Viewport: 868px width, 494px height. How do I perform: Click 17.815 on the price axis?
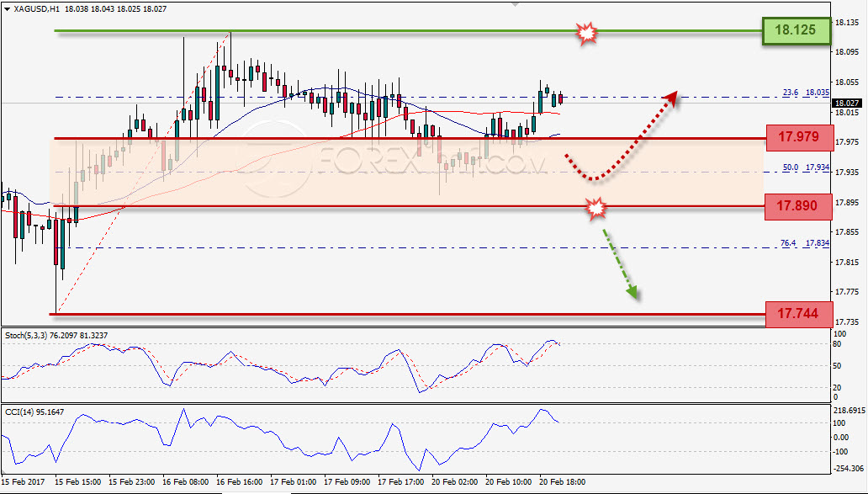coord(846,262)
